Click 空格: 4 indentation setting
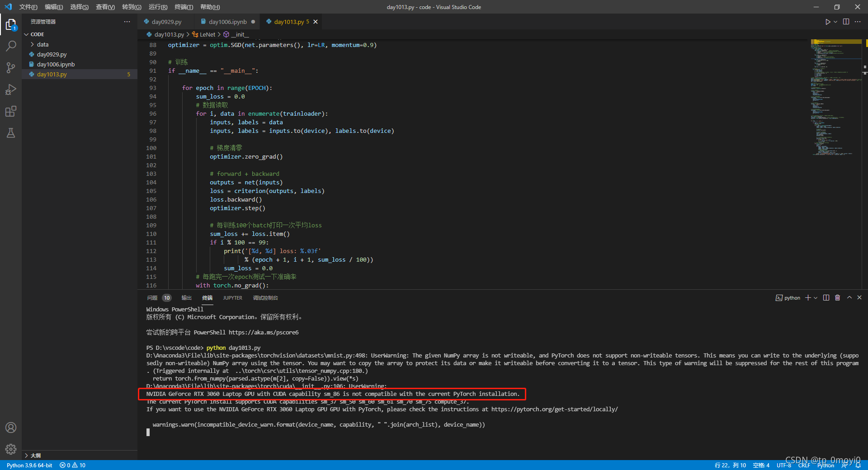This screenshot has height=470, width=868. [x=761, y=465]
